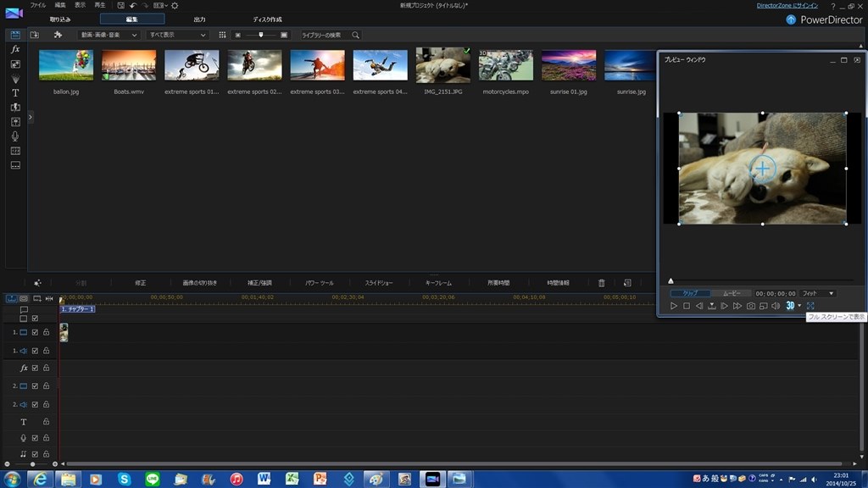Switch to the 取り込み tab
Image resolution: width=868 pixels, height=488 pixels.
pyautogui.click(x=60, y=19)
